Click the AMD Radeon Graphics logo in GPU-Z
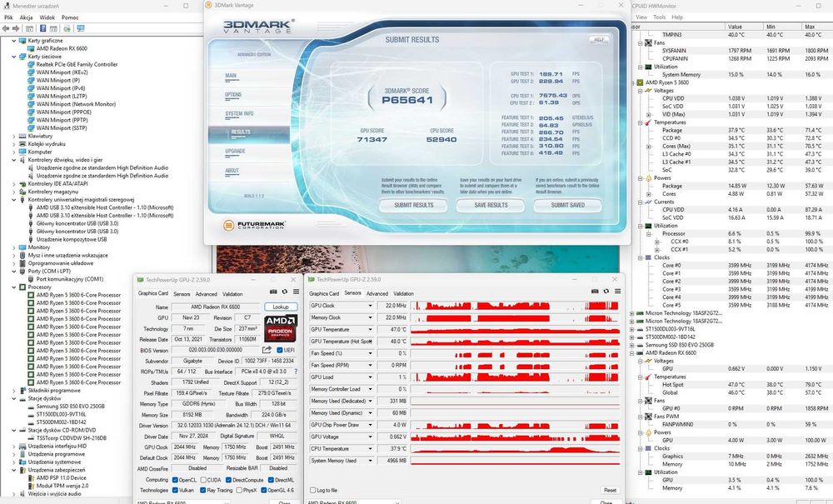 [x=281, y=327]
